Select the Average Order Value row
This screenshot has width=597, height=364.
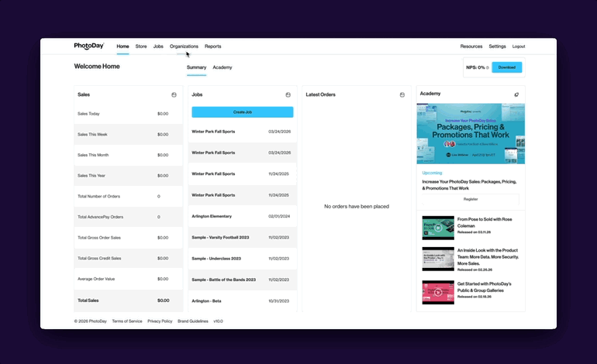coord(128,279)
